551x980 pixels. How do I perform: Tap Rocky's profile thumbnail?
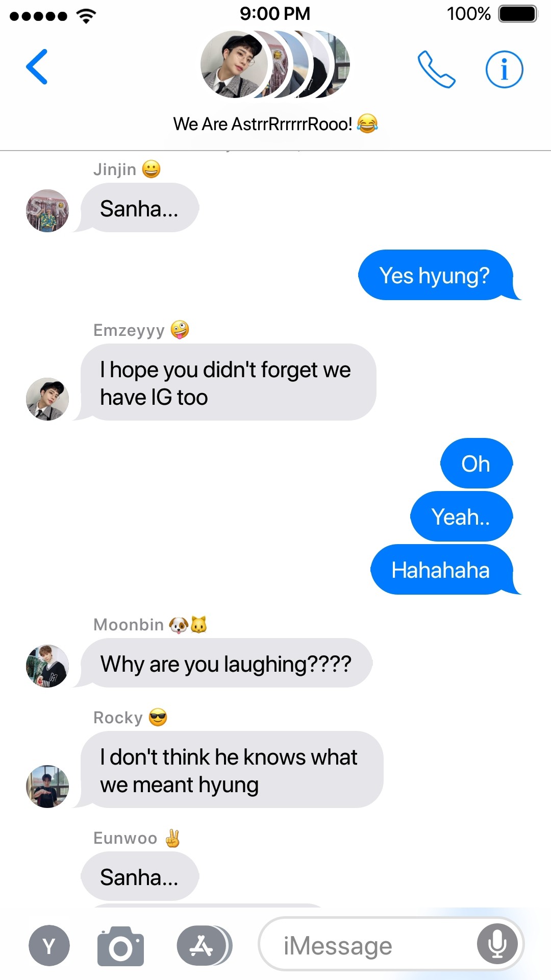47,786
